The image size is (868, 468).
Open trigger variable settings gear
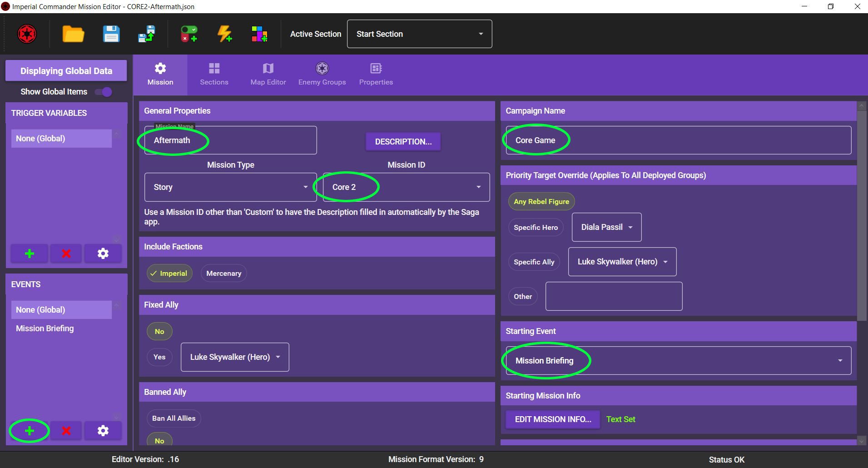tap(103, 254)
